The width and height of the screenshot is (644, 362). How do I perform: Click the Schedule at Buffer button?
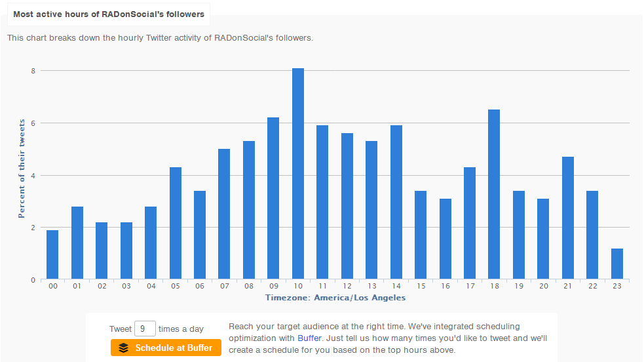166,348
